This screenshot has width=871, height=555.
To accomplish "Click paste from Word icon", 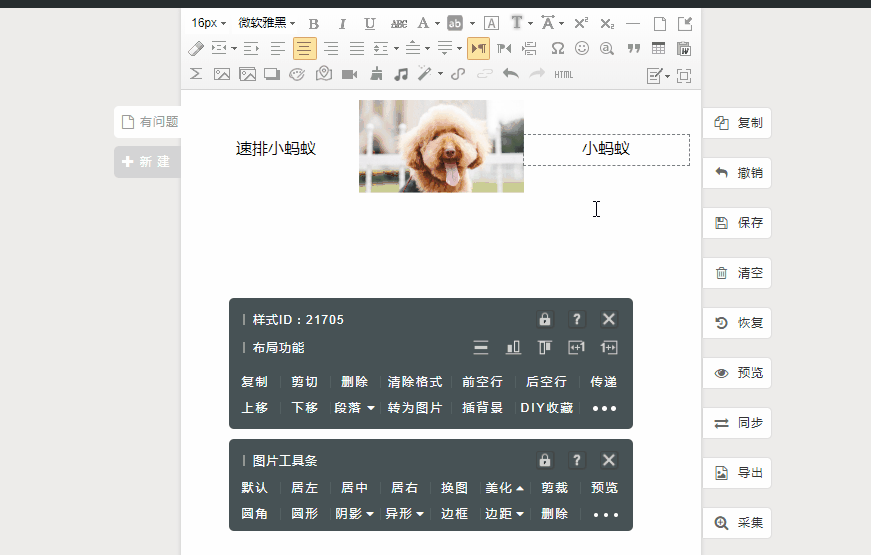I will click(x=684, y=49).
